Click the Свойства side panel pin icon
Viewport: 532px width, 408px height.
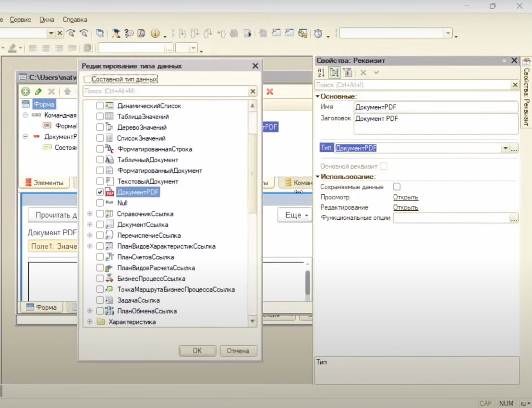[526, 62]
